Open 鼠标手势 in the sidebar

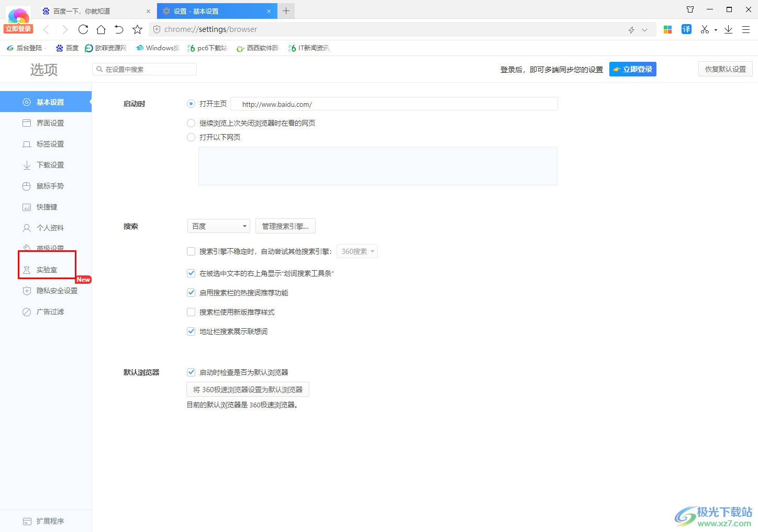coord(46,186)
